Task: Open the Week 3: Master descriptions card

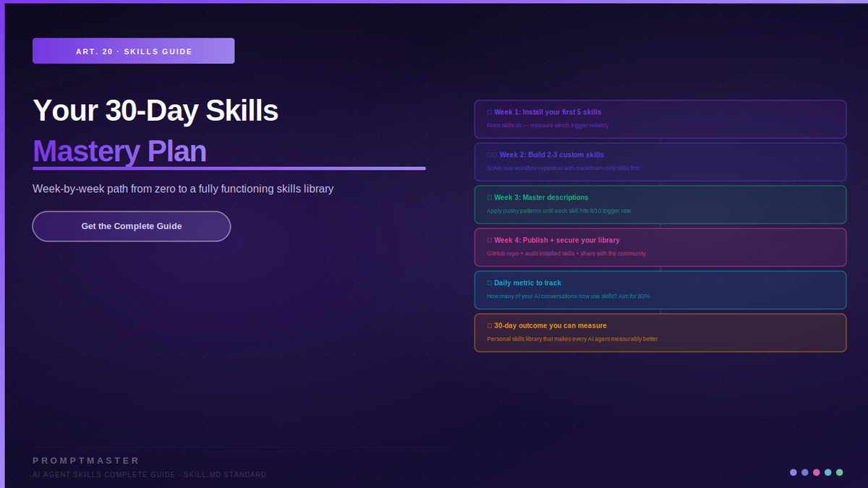Action: [660, 205]
